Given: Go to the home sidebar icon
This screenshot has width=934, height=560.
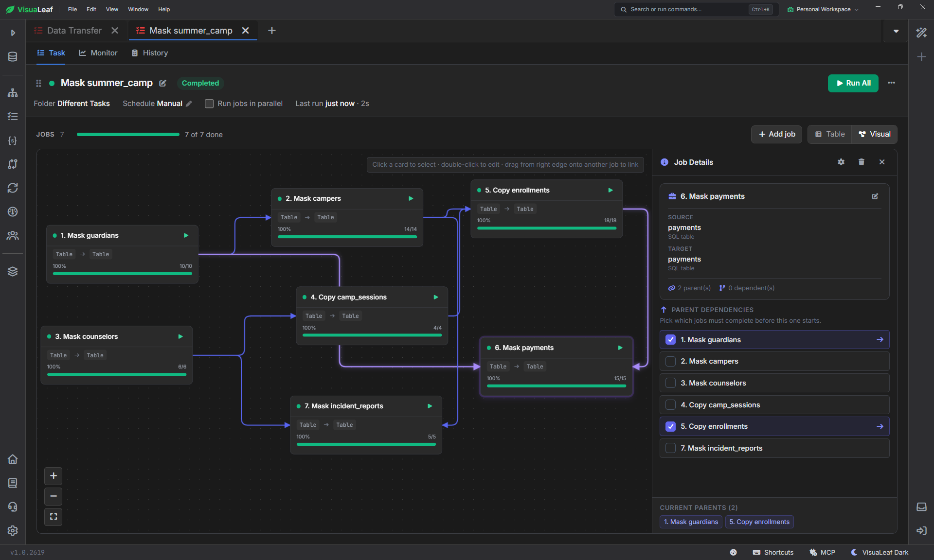Looking at the screenshot, I should 13,459.
